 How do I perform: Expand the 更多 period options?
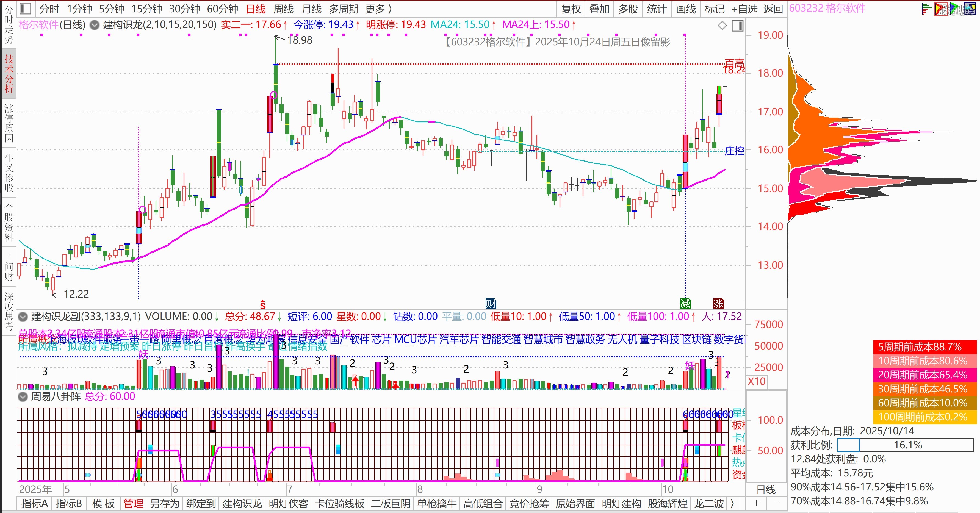coord(378,9)
